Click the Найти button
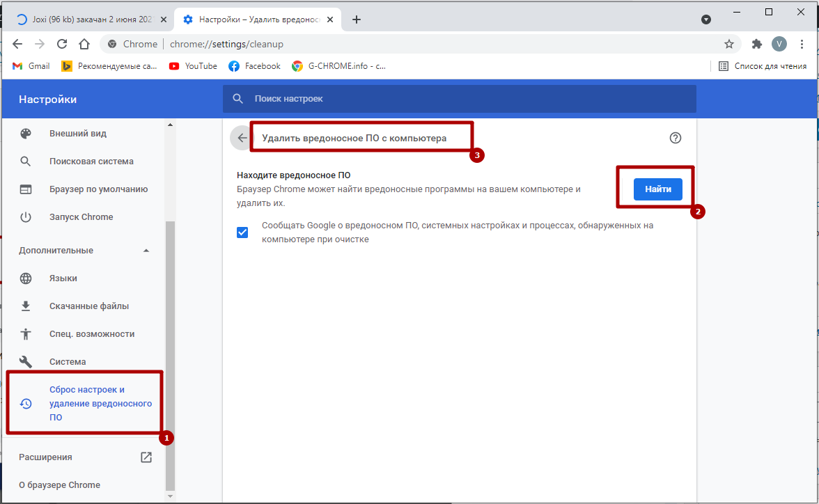The height and width of the screenshot is (504, 819). click(657, 189)
